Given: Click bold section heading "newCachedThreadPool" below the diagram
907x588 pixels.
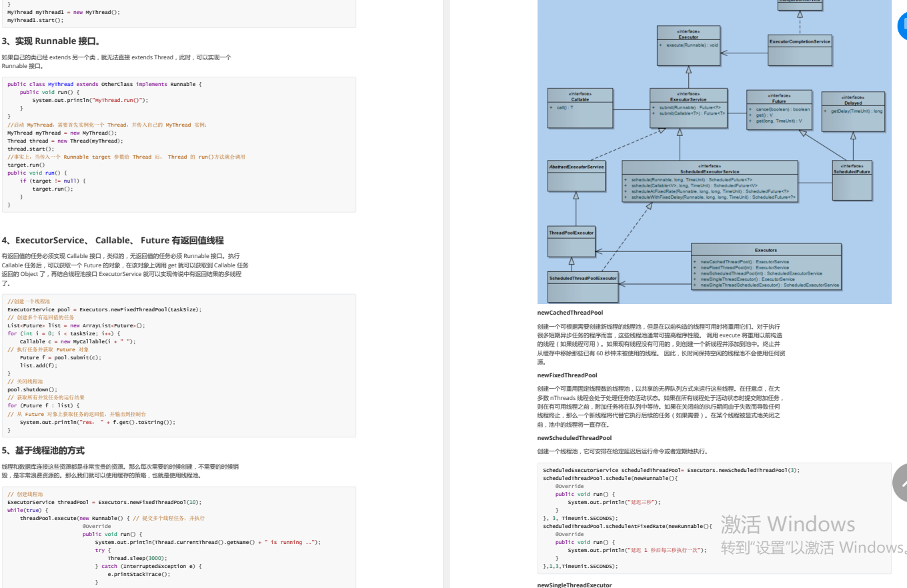Looking at the screenshot, I should click(570, 313).
